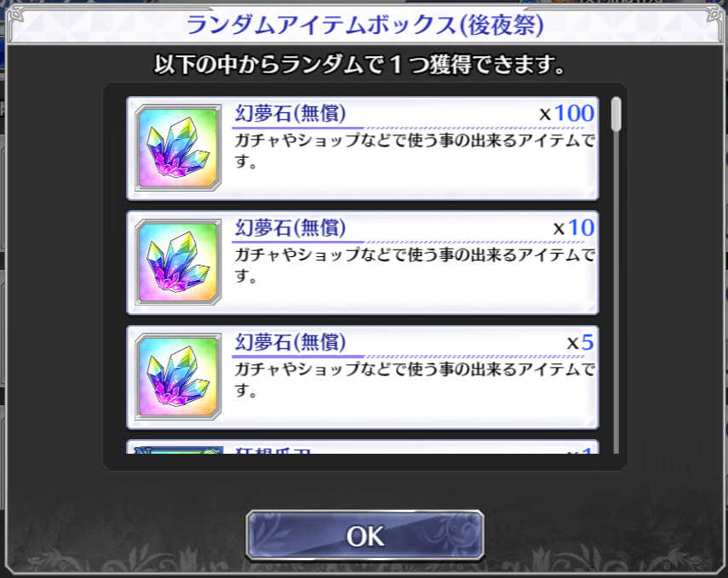This screenshot has width=728, height=578.
Task: Click the 以下の中からランダムで1つ獲得できます instruction text
Action: coord(359,64)
